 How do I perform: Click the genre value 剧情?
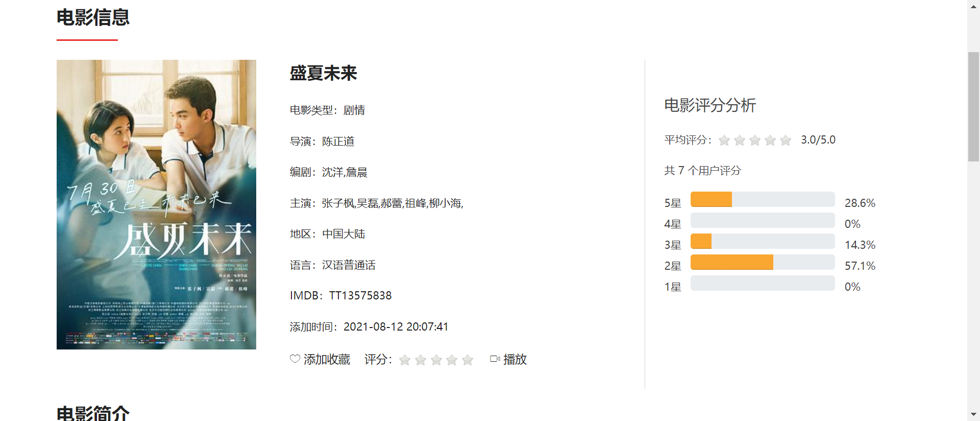click(x=354, y=110)
